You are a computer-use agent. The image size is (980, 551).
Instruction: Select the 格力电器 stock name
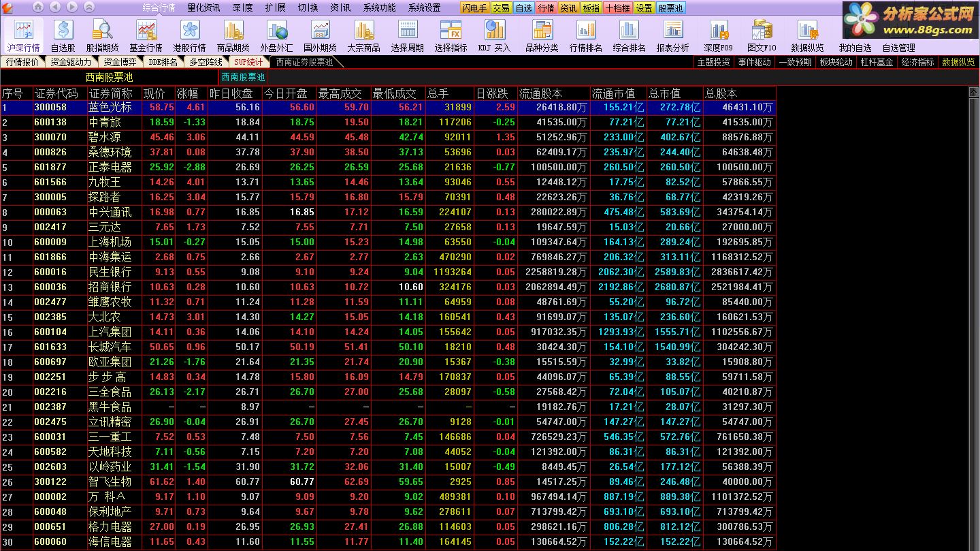[110, 526]
